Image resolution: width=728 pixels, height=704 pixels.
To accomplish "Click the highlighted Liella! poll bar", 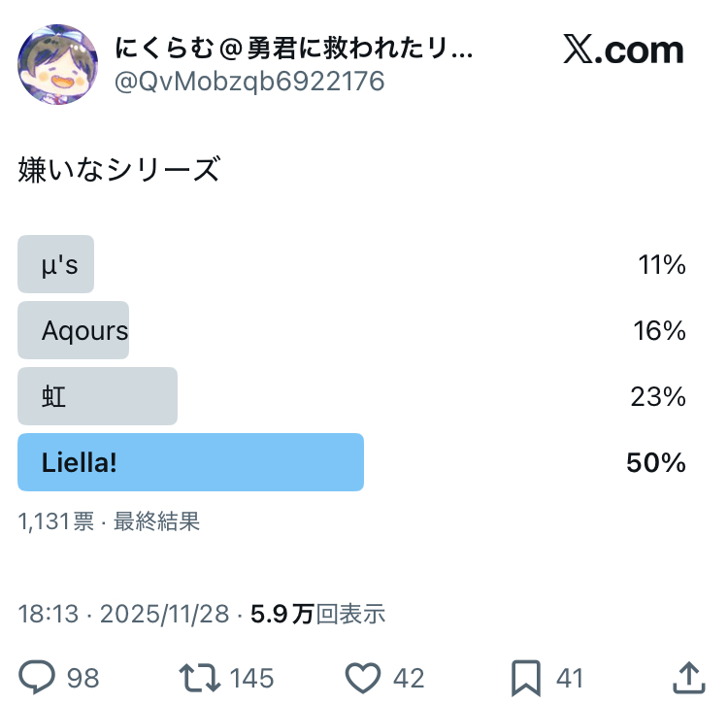I will click(190, 462).
